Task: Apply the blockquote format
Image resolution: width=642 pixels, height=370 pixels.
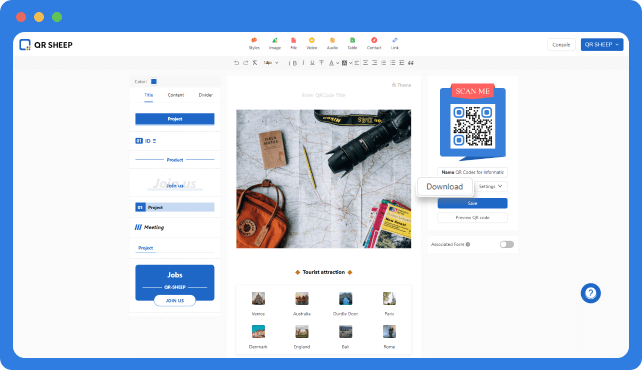Action: point(411,63)
